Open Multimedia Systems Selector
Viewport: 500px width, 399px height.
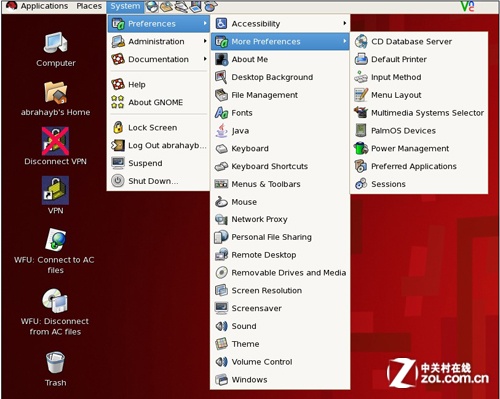coord(419,113)
